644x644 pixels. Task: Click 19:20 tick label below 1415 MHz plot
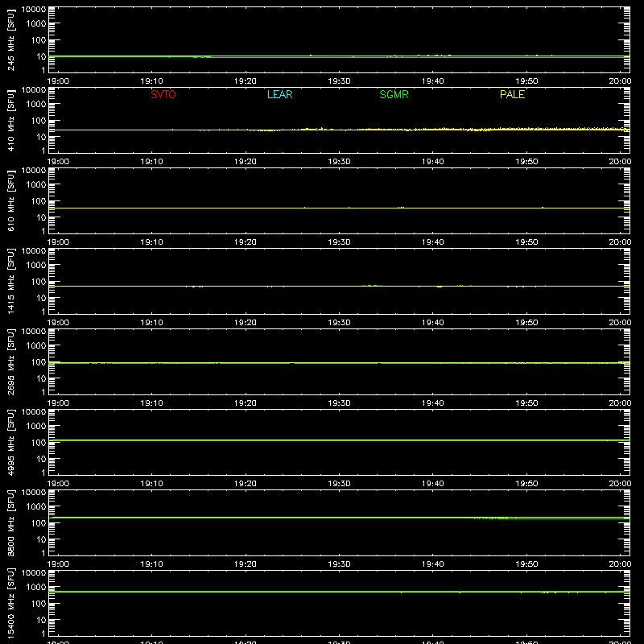tap(246, 323)
